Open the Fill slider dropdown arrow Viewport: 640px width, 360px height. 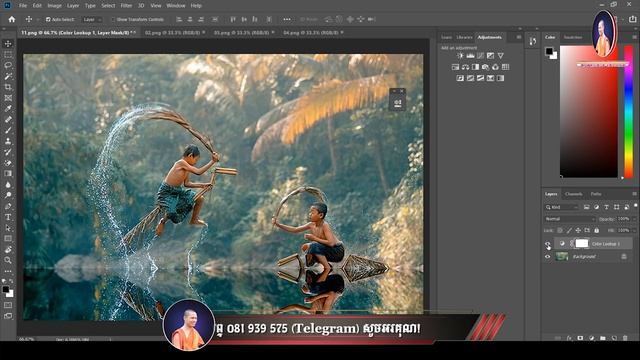634,231
